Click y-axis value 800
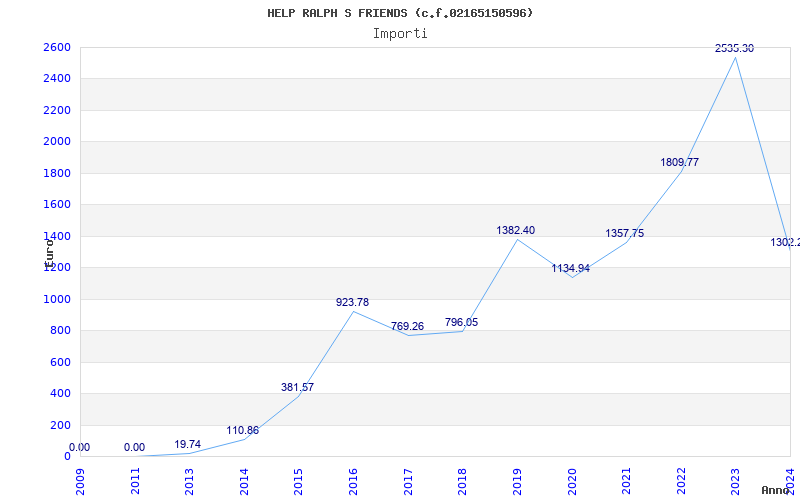Viewport: 800px width, 500px height. pyautogui.click(x=60, y=331)
